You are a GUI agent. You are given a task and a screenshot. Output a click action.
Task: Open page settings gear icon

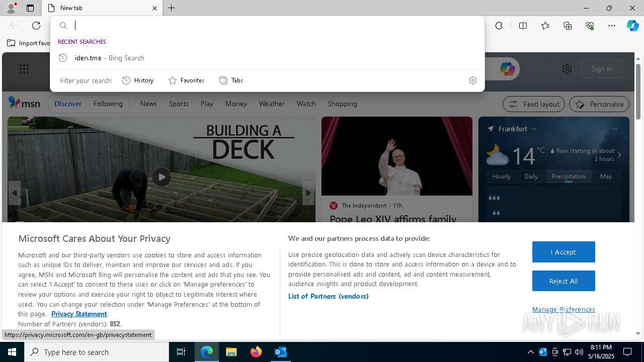point(567,69)
